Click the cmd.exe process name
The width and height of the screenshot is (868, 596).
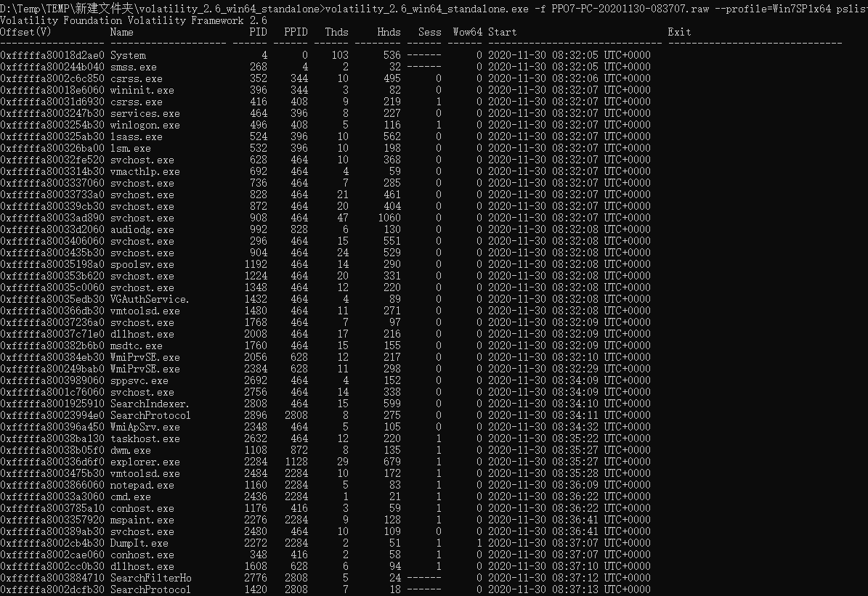click(131, 497)
